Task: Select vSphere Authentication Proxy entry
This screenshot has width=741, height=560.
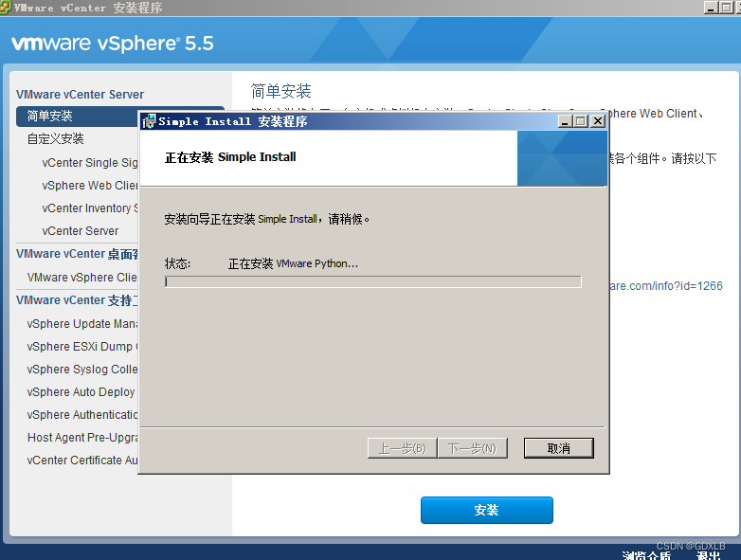Action: 82,414
